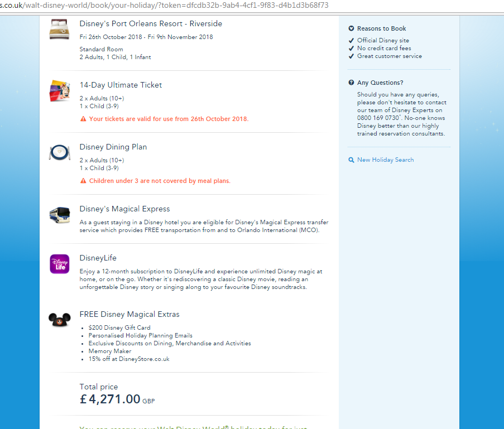Click the Mickey ears hat icon

point(60,320)
